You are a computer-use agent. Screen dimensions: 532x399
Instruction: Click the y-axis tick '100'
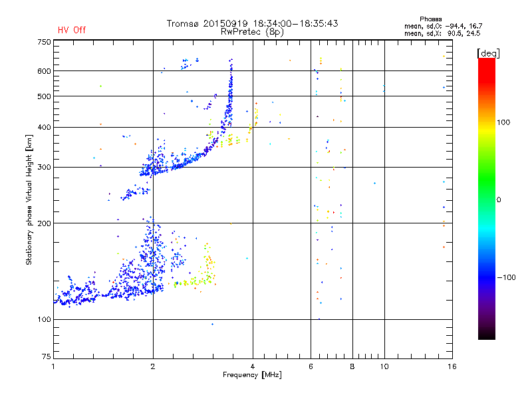44,319
